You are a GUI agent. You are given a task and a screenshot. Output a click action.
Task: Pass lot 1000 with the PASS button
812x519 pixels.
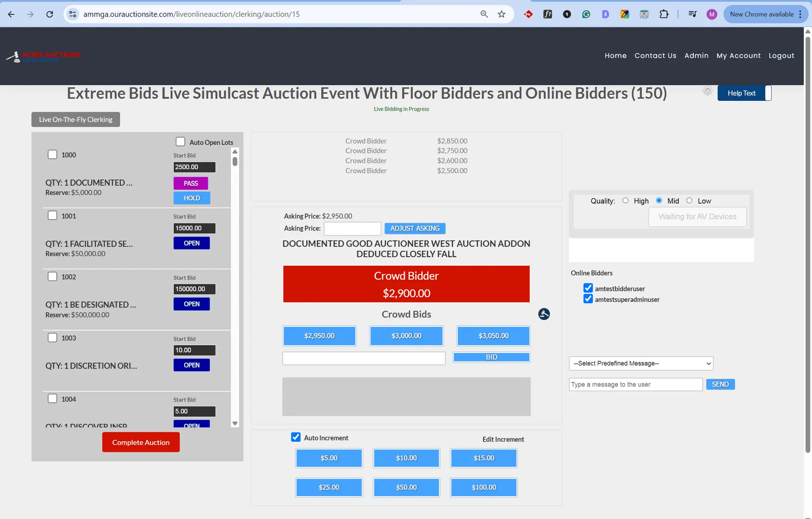[x=191, y=183]
